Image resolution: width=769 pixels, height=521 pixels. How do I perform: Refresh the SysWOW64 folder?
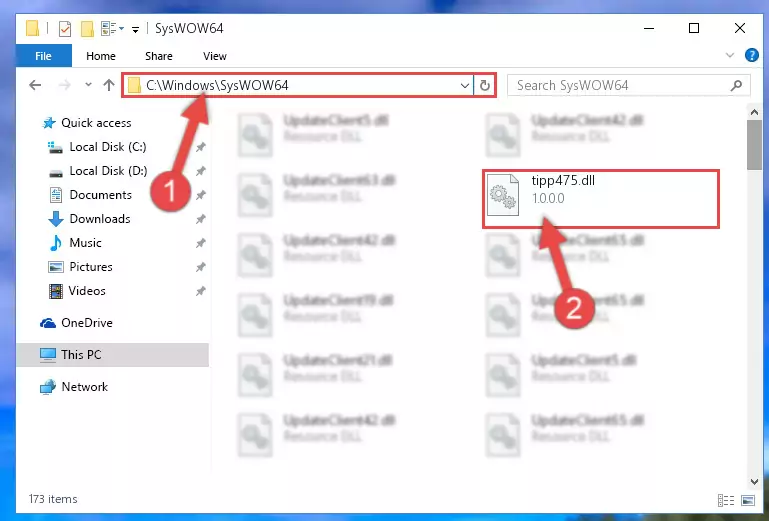click(x=485, y=85)
